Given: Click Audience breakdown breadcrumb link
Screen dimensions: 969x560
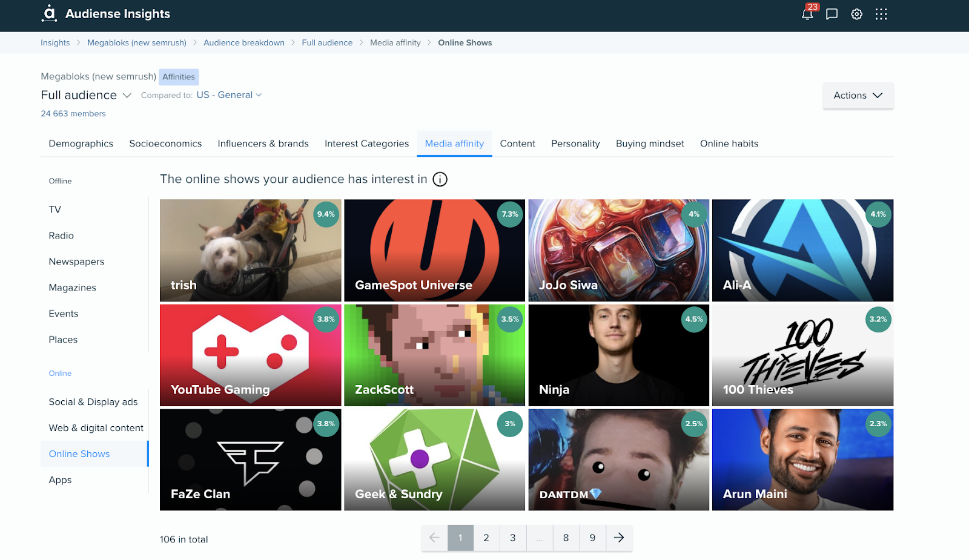Looking at the screenshot, I should (243, 43).
